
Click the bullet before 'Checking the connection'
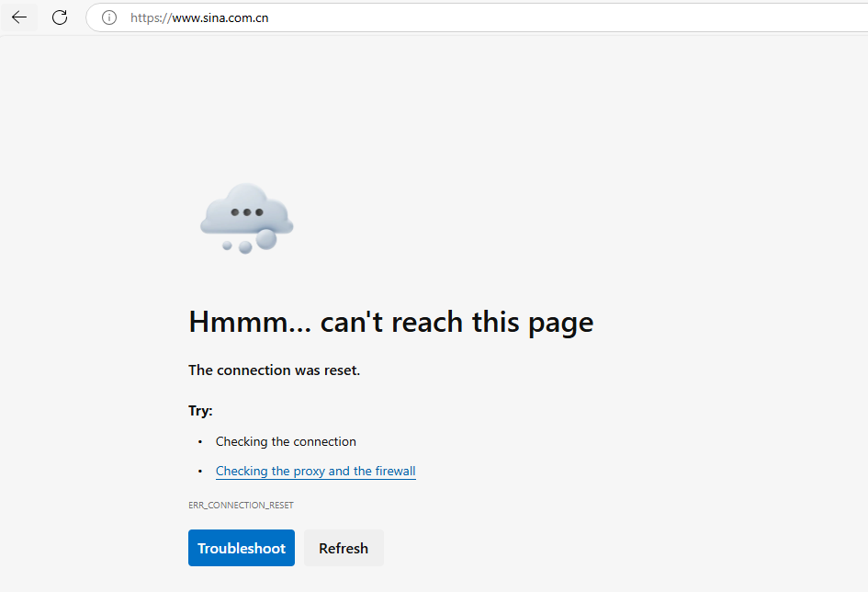pyautogui.click(x=199, y=441)
